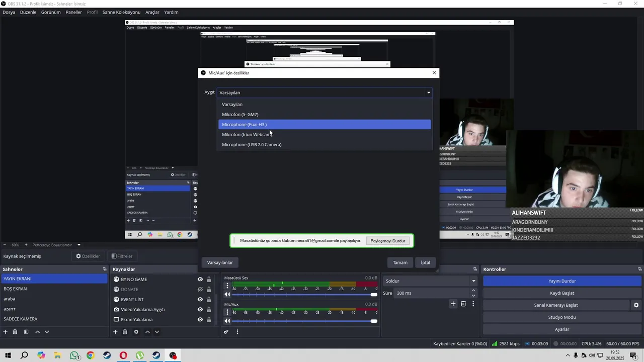Screen dimensions: 644x362
Task: Open virtual camera settings gear icon
Action: (x=636, y=305)
